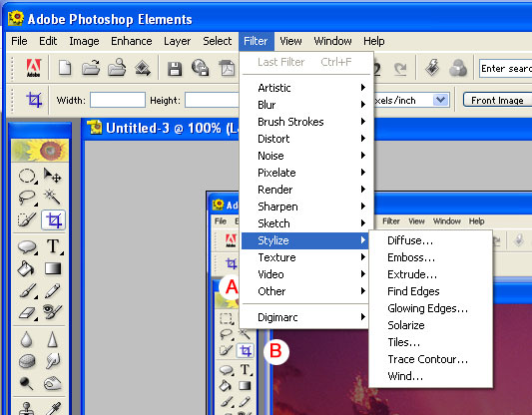Select the Selection Brush tool

(27, 219)
